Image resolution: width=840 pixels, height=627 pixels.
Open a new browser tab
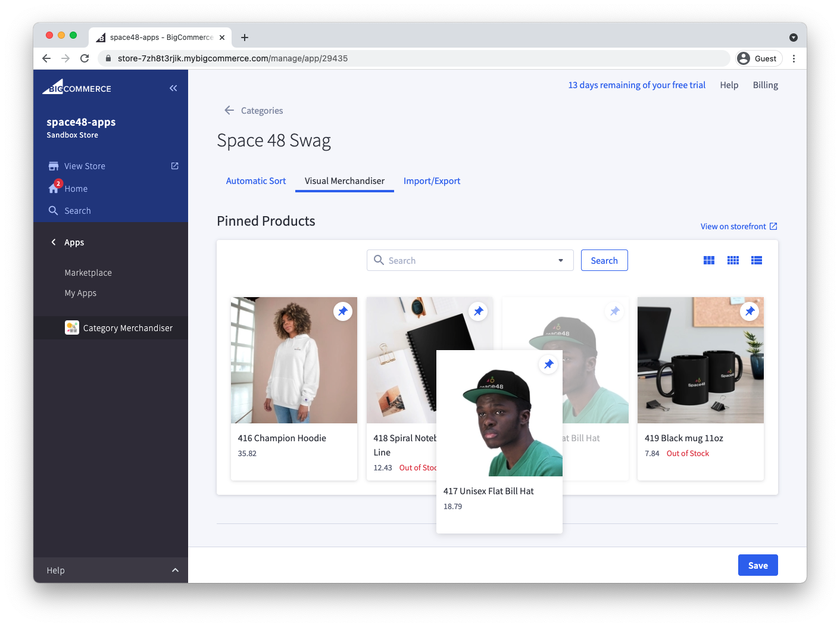tap(245, 38)
